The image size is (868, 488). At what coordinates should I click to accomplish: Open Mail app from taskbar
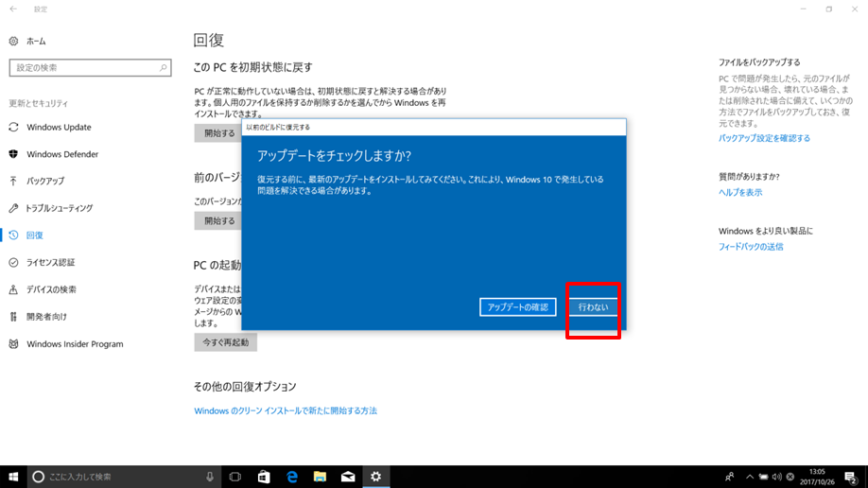(348, 477)
